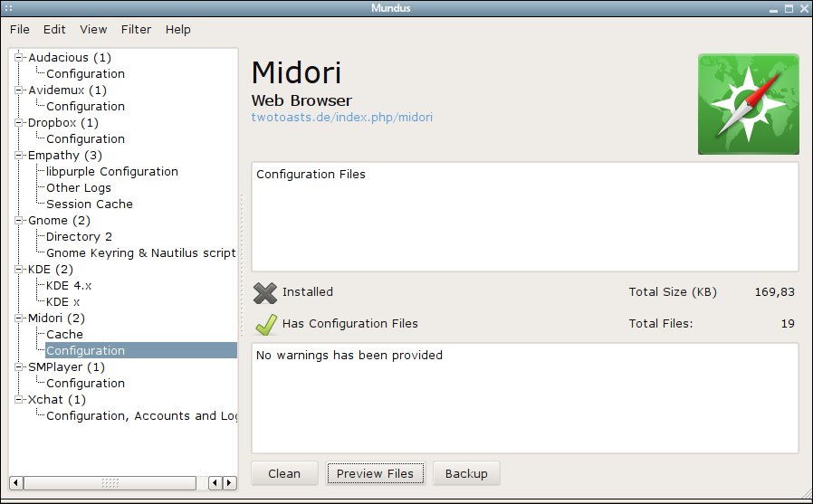Collapse the Xchat tree node
The height and width of the screenshot is (504, 813).
tap(19, 400)
